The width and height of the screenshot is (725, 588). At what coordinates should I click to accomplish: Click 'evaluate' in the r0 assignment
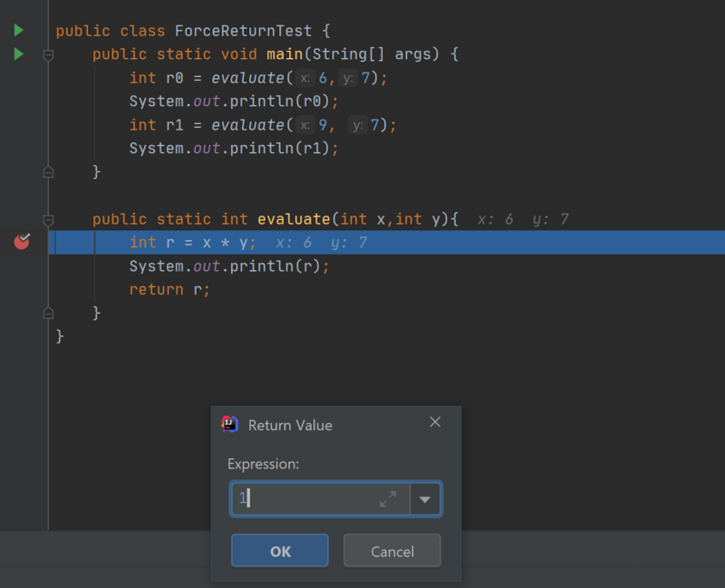(247, 78)
